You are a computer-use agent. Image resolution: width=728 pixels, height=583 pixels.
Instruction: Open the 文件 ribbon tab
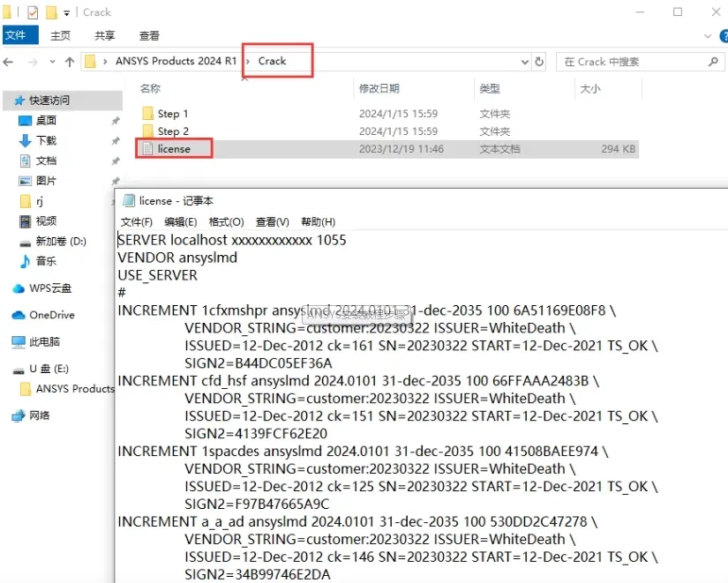(x=20, y=34)
